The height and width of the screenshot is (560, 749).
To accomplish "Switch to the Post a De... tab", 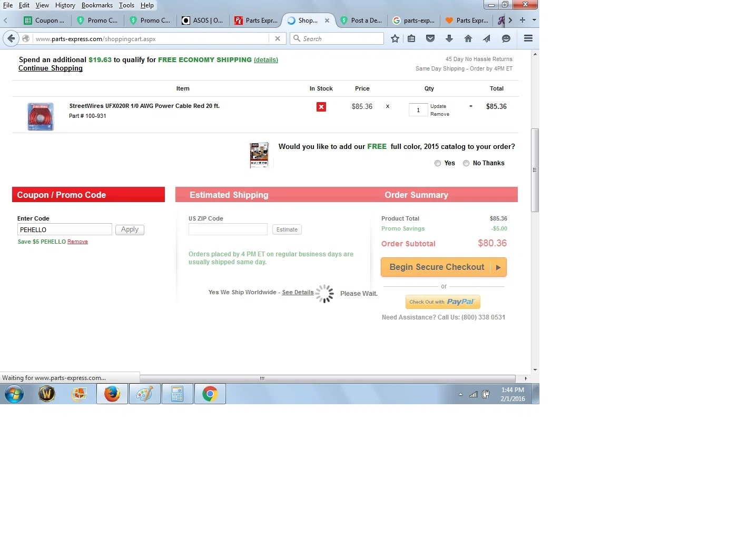I will [x=361, y=21].
